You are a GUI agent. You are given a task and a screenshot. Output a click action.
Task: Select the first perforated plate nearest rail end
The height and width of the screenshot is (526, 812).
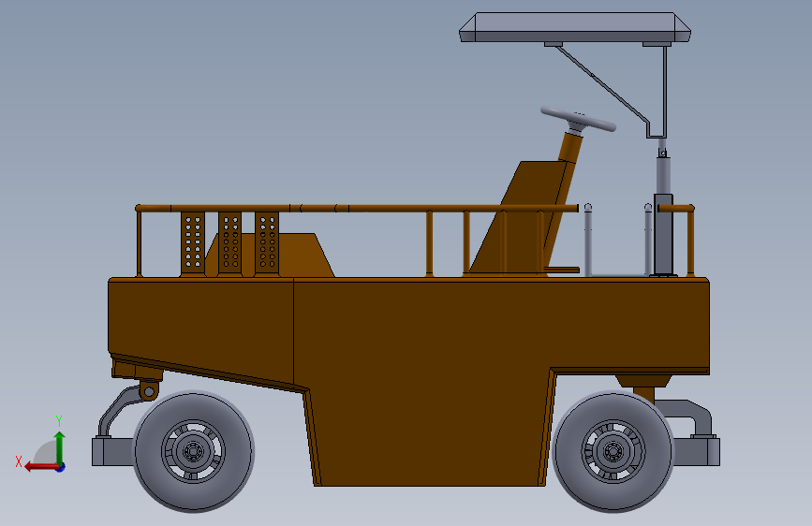193,243
